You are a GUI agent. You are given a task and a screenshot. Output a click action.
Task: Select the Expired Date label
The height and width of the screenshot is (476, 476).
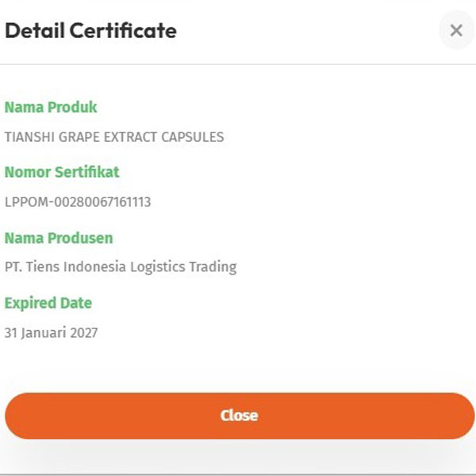[x=48, y=303]
